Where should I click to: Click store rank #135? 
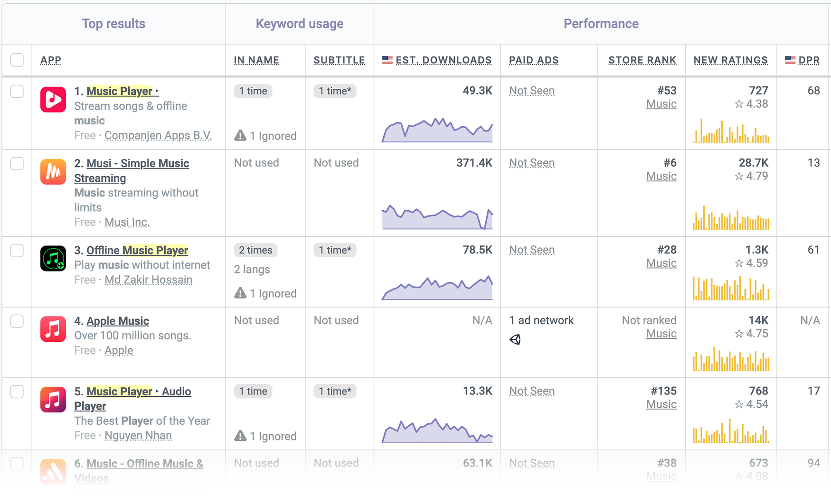pyautogui.click(x=663, y=391)
